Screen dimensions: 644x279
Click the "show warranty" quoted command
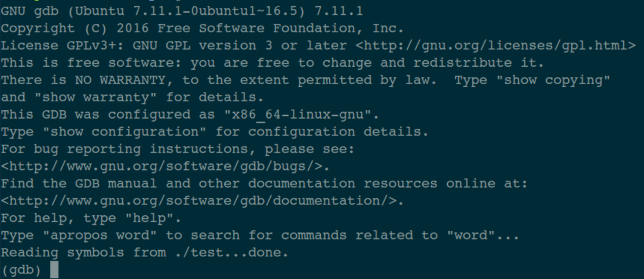pos(95,97)
